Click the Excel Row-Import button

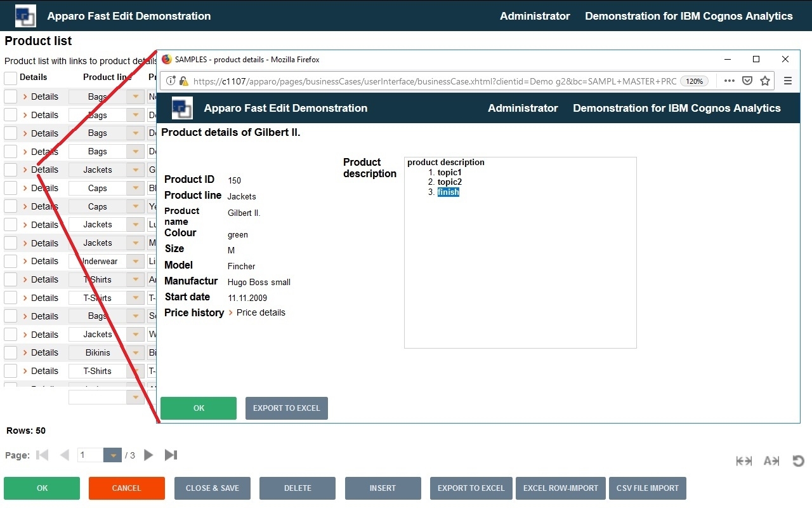[561, 488]
